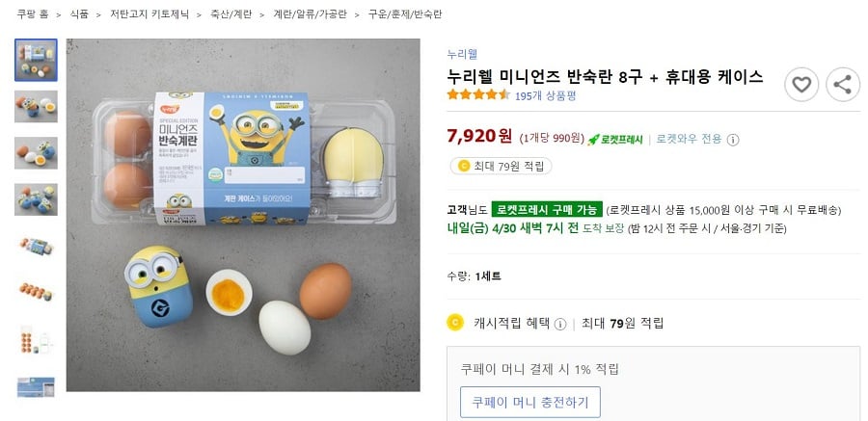
Task: Click the 최대 79원 적립 badge
Action: tap(501, 166)
